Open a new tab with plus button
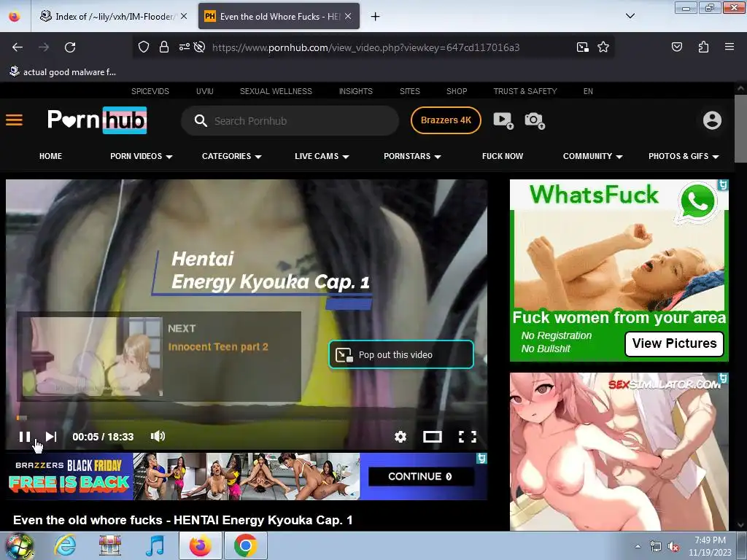The image size is (747, 560). [376, 17]
